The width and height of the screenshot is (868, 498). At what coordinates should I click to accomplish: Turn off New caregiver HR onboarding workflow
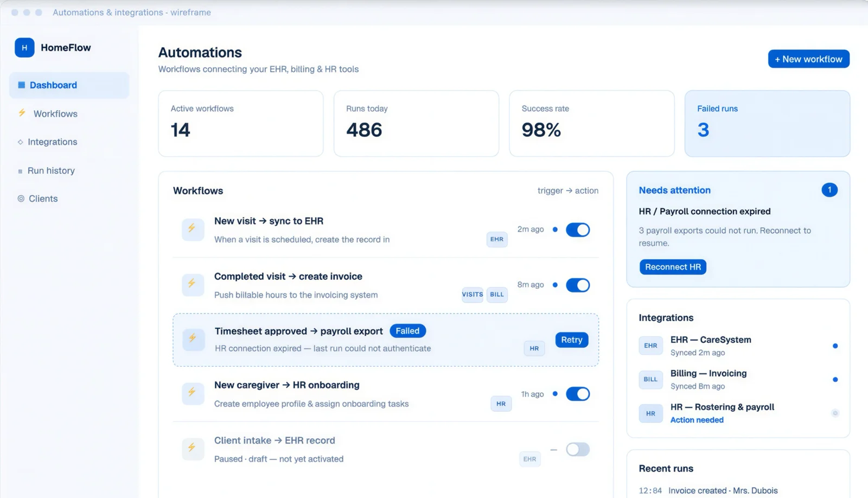coord(578,394)
